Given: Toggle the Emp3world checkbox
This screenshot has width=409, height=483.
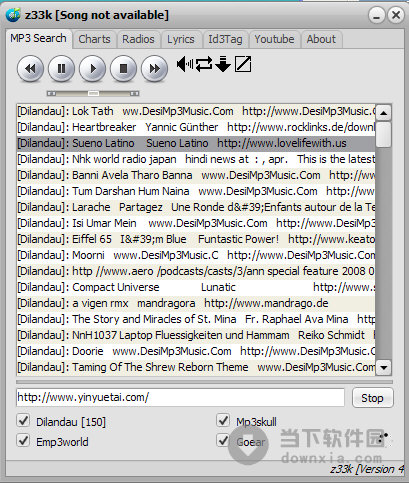Looking at the screenshot, I should tap(23, 441).
